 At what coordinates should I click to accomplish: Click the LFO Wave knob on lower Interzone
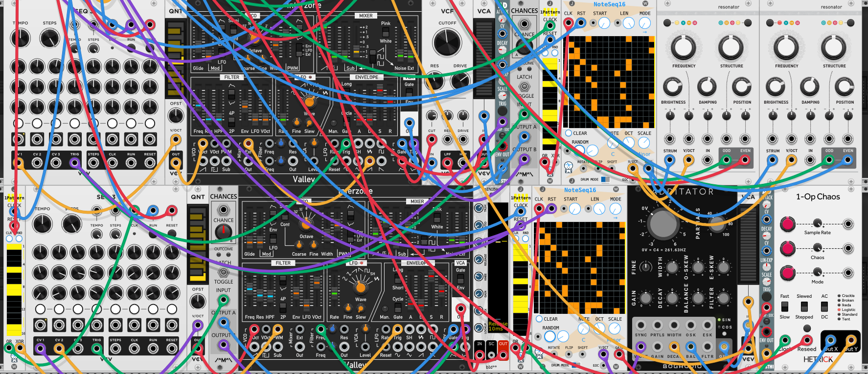[361, 286]
